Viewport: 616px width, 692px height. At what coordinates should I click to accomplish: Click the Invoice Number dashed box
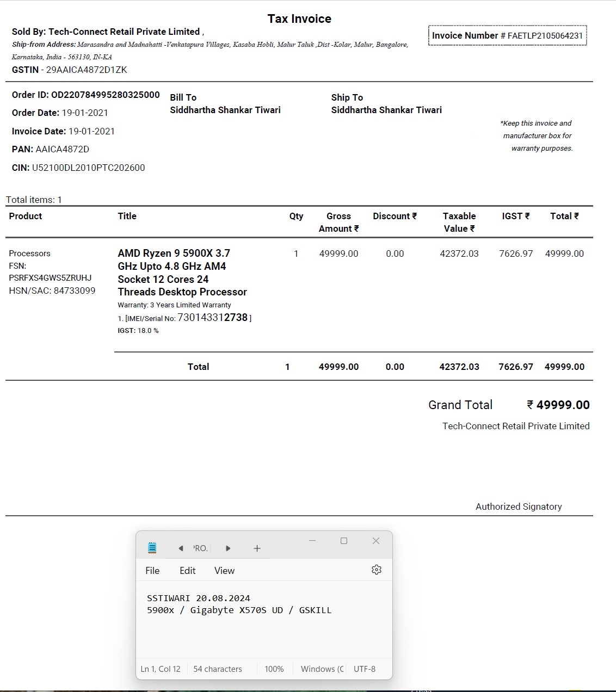507,36
